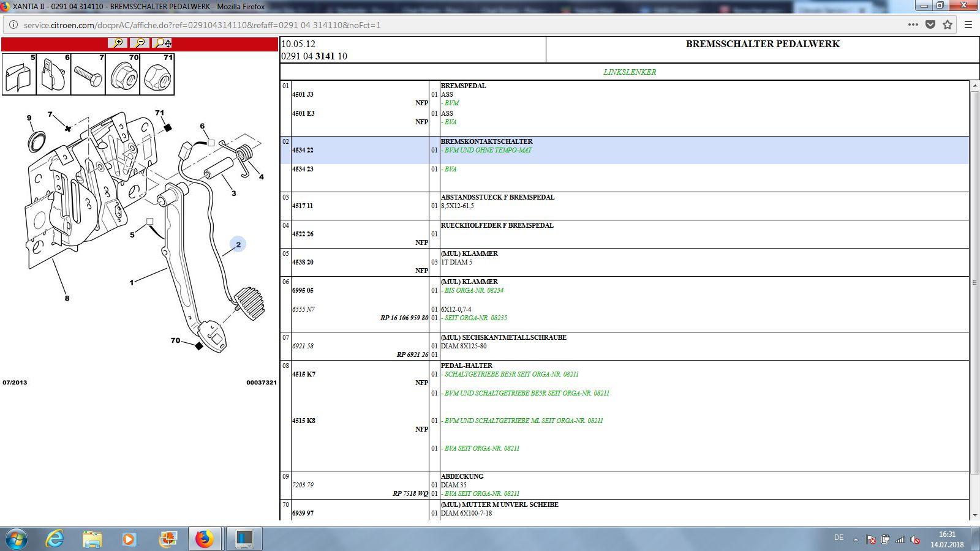Click the PEDAL-HALTER heading
The width and height of the screenshot is (980, 551).
coord(466,365)
